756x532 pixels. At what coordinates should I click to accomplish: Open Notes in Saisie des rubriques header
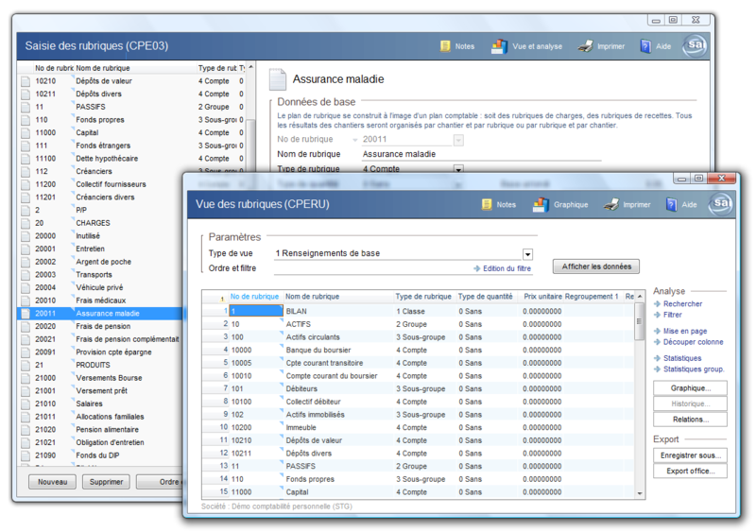(x=457, y=45)
